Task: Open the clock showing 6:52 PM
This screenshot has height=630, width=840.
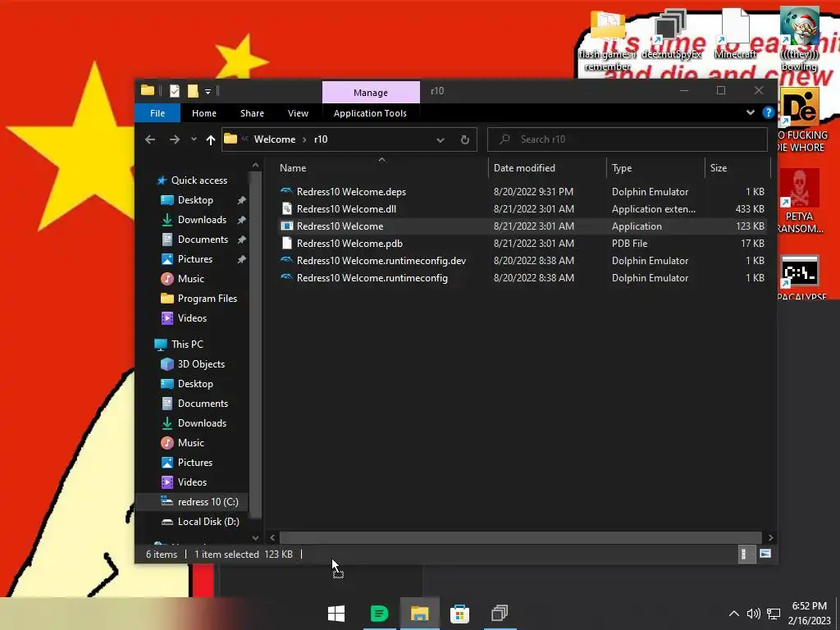Action: (809, 614)
